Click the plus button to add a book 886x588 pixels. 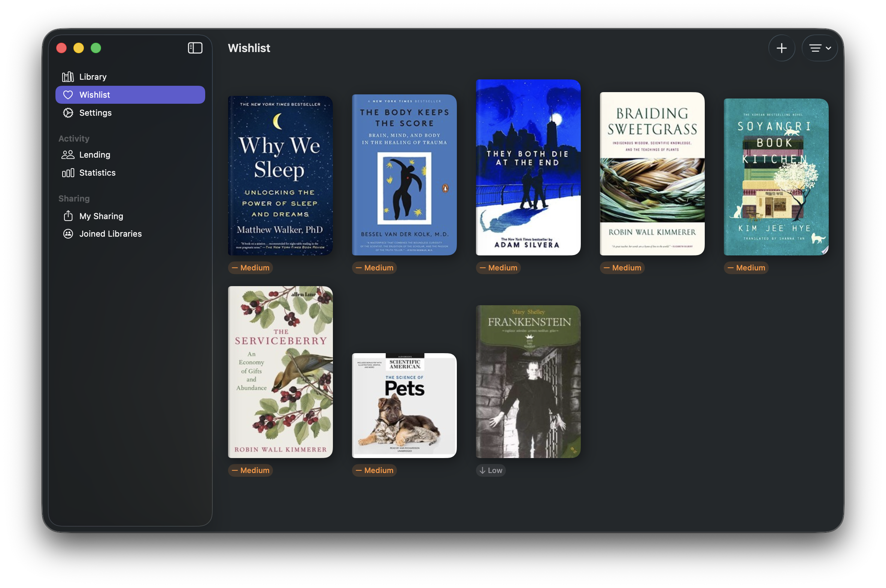[782, 48]
